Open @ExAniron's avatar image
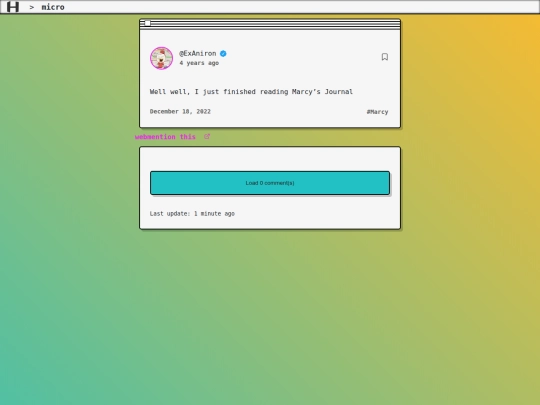This screenshot has width=540, height=405. 162,58
